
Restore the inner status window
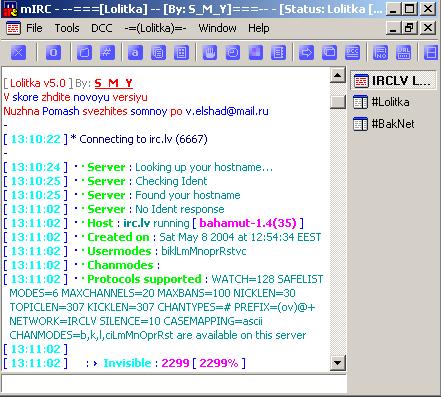(410, 28)
